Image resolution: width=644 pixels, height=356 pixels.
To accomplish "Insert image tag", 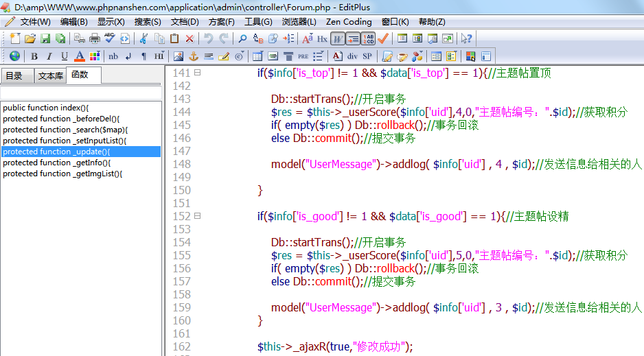I will tap(179, 56).
